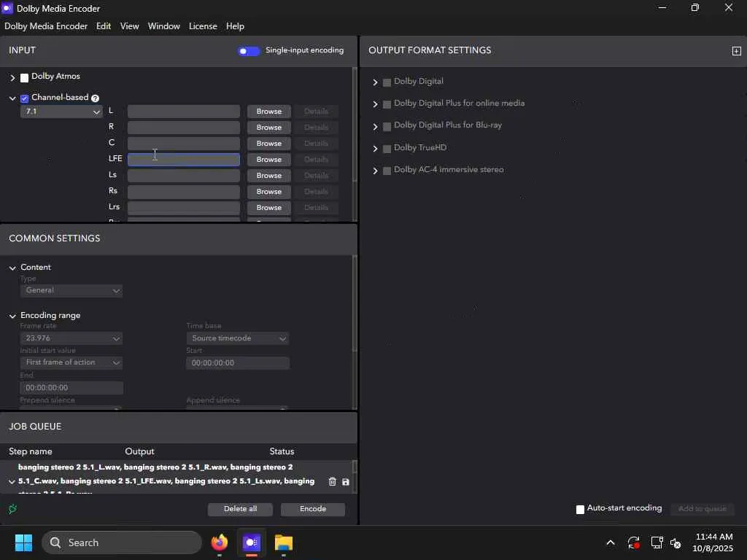
Task: Click the Input panel vertical scrollbar
Action: coord(355,124)
